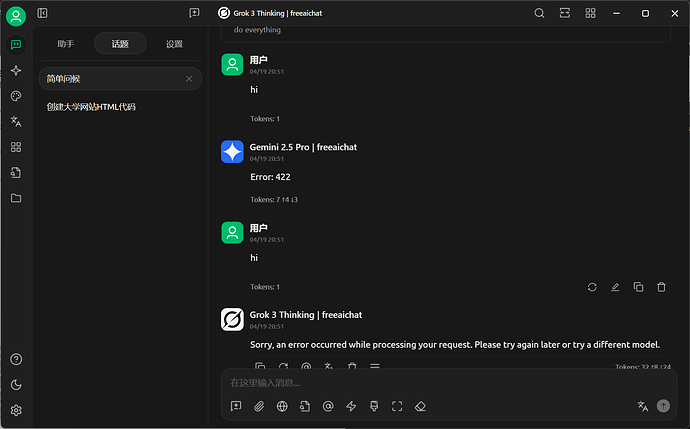Send the message with arrow button
The width and height of the screenshot is (690, 429).
coord(663,406)
